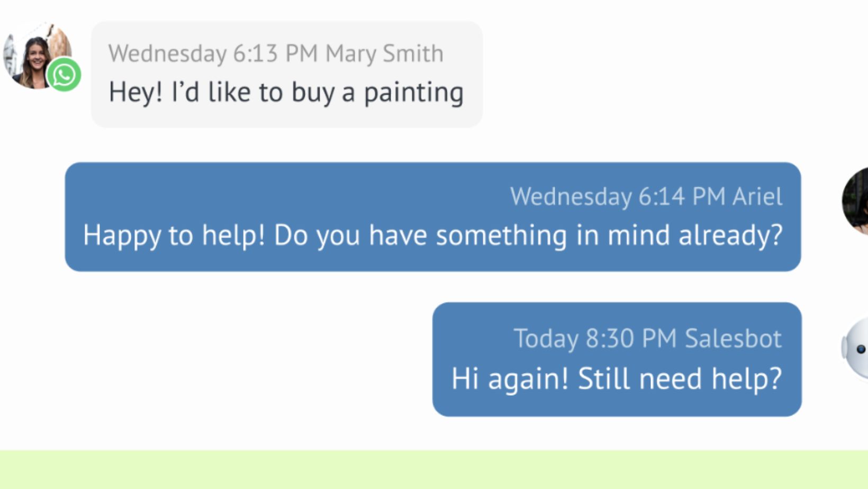Click the phrase "something in mind already?"
This screenshot has width=868, height=489.
point(609,235)
